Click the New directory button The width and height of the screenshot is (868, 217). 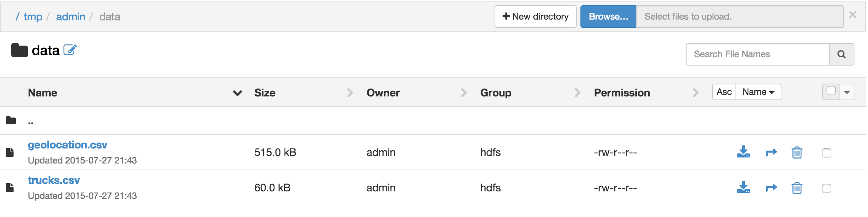(x=535, y=17)
